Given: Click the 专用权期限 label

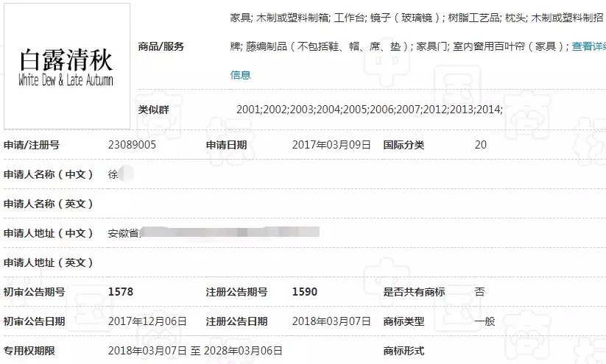Looking at the screenshot, I should pyautogui.click(x=29, y=351).
